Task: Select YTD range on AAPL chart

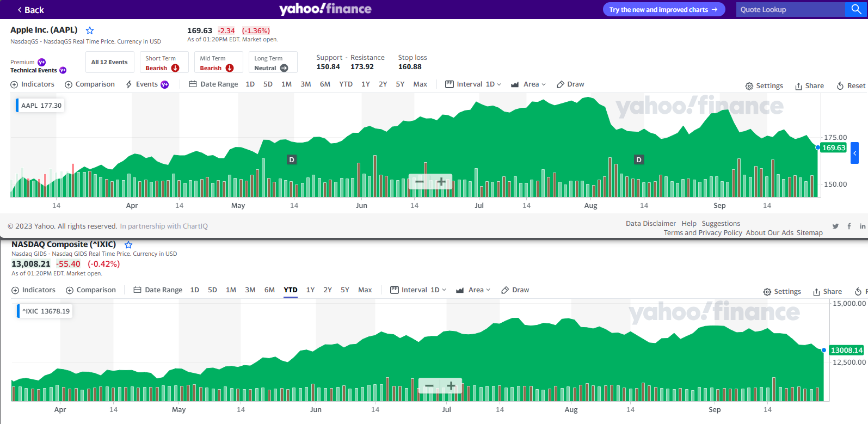Action: pos(346,84)
